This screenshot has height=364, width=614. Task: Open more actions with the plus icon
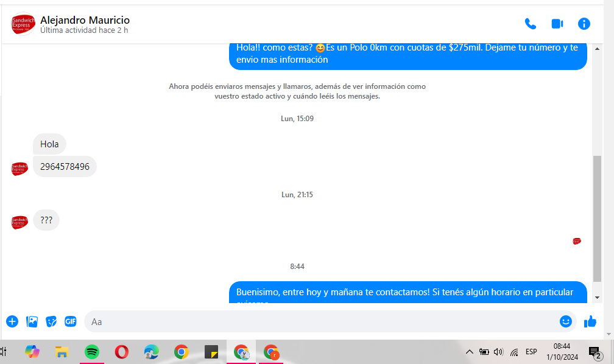(x=12, y=321)
